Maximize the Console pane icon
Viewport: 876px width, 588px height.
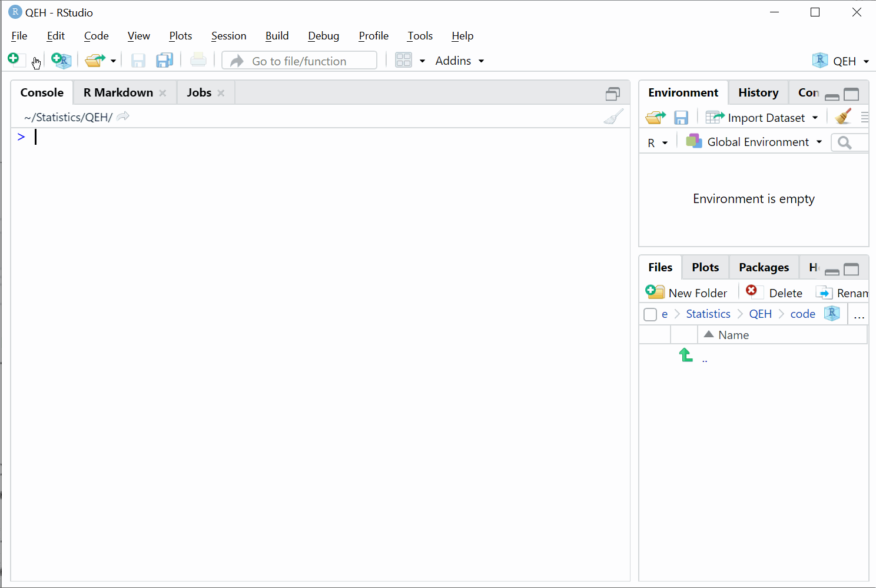(x=613, y=94)
